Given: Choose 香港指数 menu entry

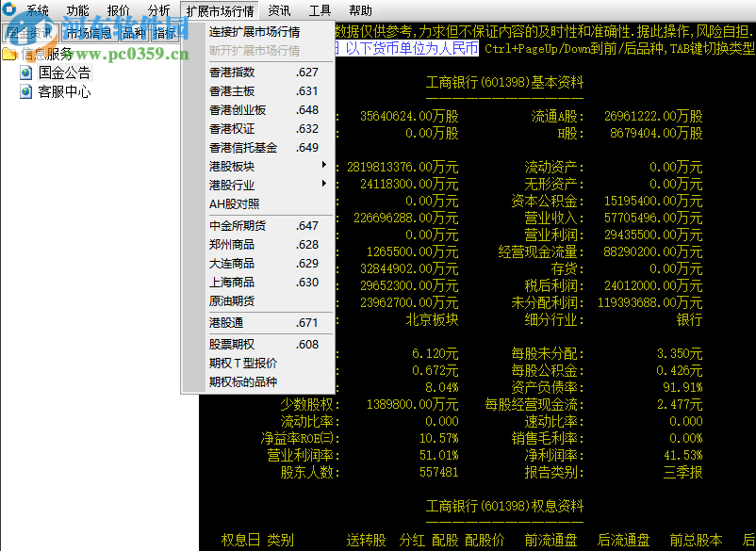Looking at the screenshot, I should [258, 73].
